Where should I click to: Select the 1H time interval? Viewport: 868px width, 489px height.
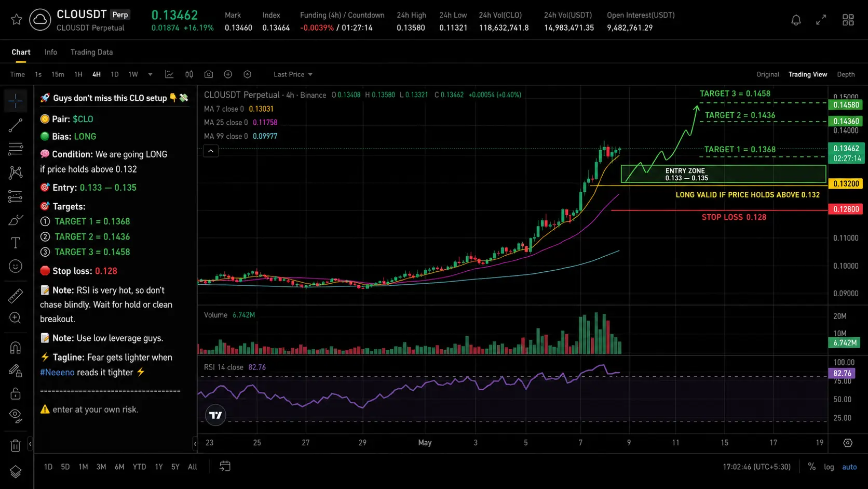tap(78, 74)
